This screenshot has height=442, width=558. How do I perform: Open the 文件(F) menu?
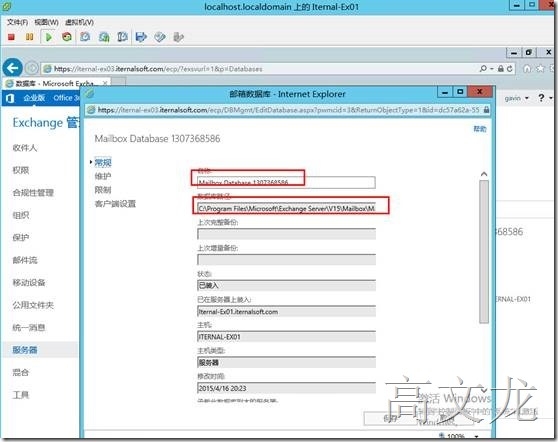point(17,22)
